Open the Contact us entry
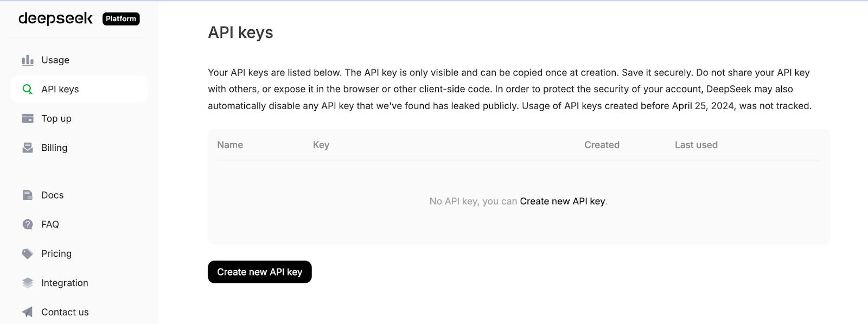This screenshot has height=324, width=868. click(79, 312)
